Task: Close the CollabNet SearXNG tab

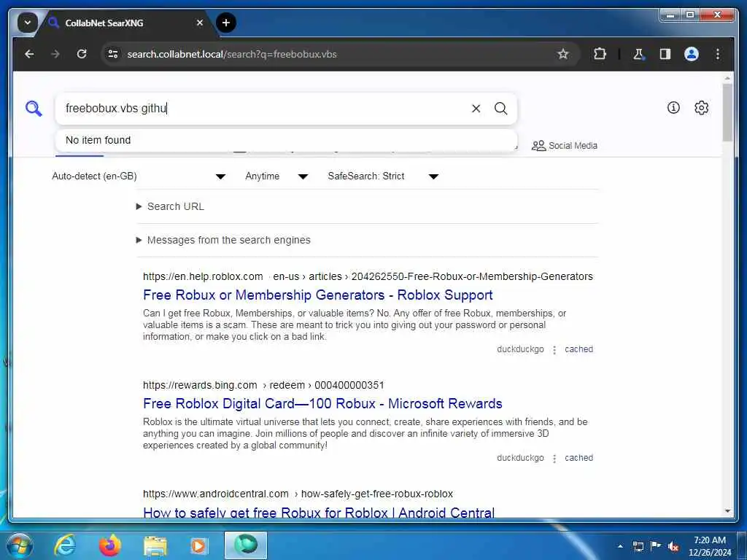Action: 200,23
